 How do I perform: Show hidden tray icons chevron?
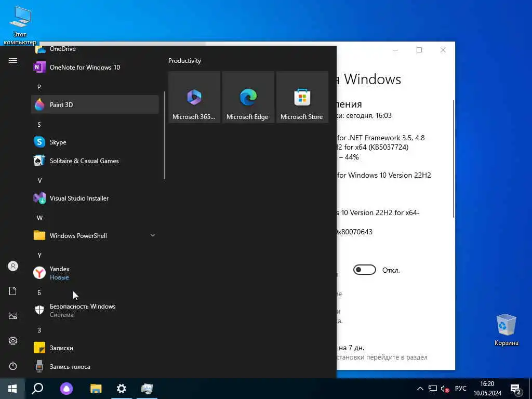[x=420, y=389]
